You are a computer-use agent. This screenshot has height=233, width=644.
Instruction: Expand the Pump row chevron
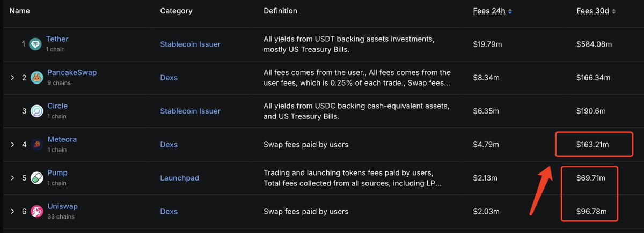(12, 178)
